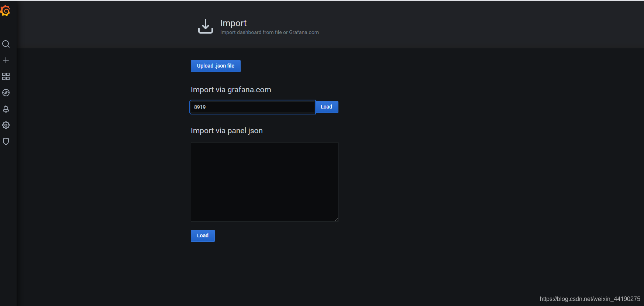Open the Grafana home logo
Viewport: 644px width, 306px height.
pyautogui.click(x=5, y=11)
